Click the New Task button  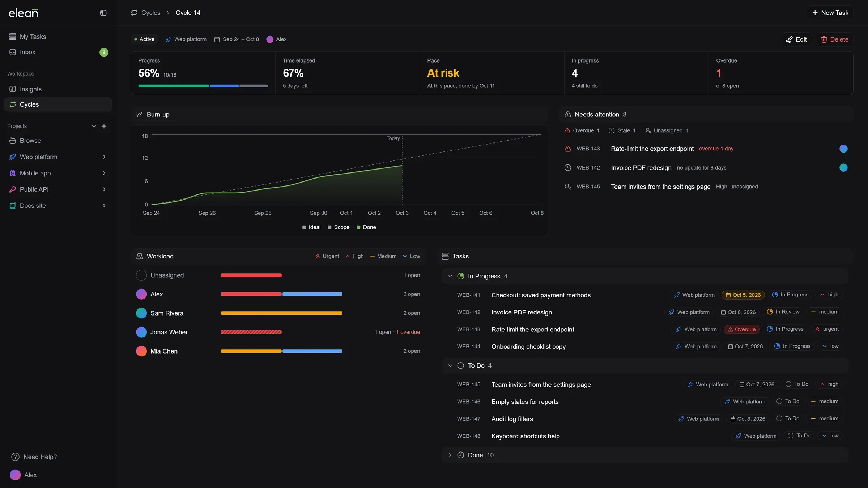830,13
